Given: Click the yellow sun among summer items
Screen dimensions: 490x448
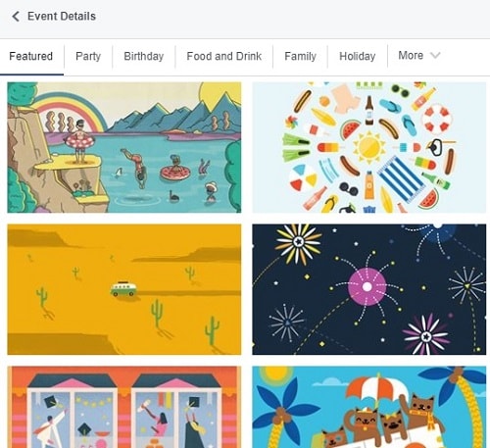Looking at the screenshot, I should pos(369,147).
